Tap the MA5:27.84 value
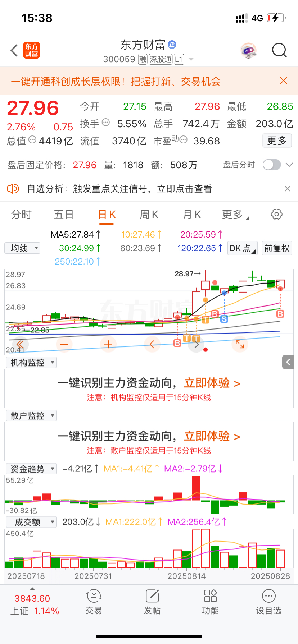 click(x=76, y=235)
